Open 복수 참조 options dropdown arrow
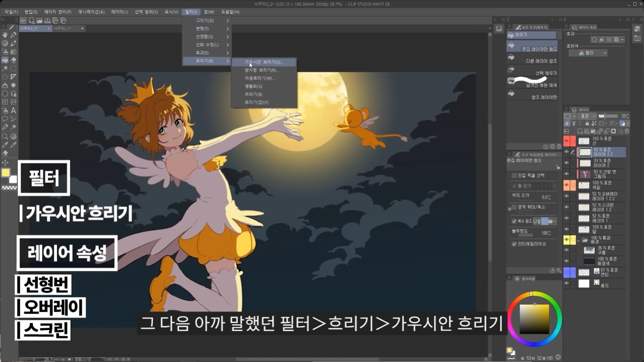Viewport: 644px width, 362px height. pyautogui.click(x=555, y=221)
